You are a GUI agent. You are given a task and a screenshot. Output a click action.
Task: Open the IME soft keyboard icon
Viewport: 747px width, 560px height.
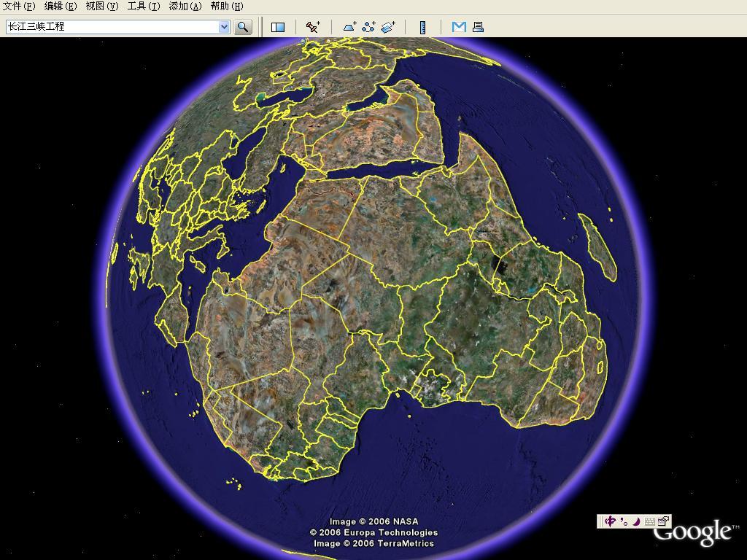(x=649, y=521)
